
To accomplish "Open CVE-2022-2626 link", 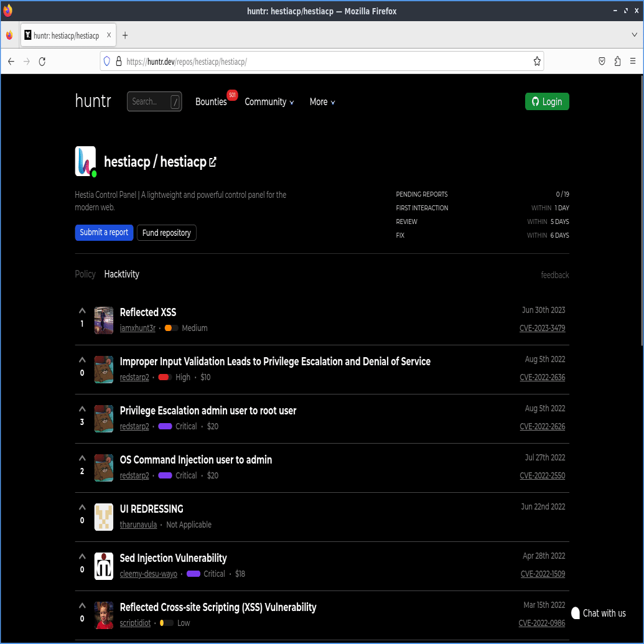I will (x=542, y=427).
